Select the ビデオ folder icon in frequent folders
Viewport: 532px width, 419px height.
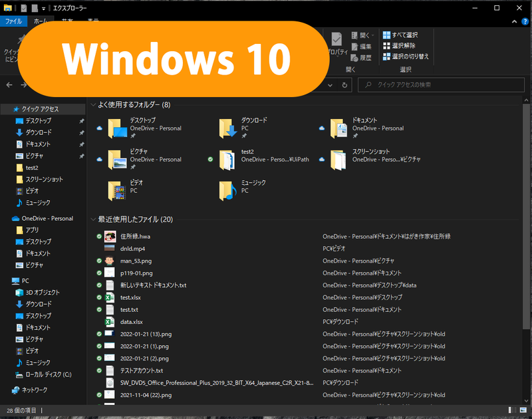[117, 191]
